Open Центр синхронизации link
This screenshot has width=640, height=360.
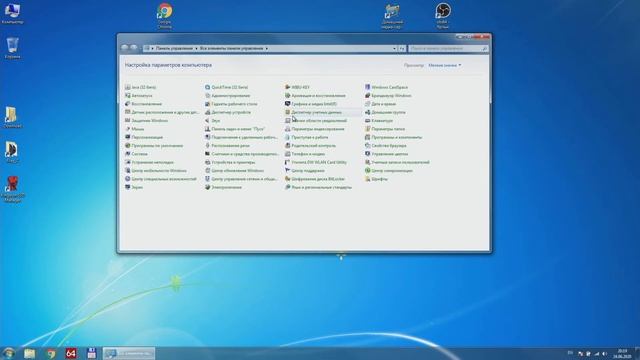pyautogui.click(x=392, y=171)
